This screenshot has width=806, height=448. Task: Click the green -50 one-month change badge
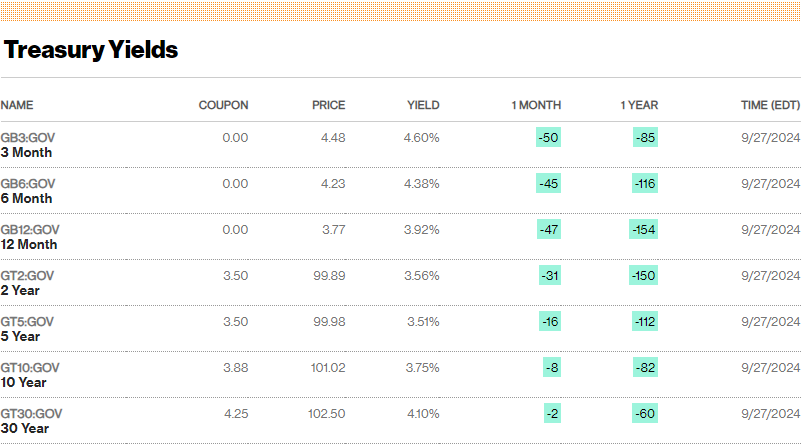[548, 137]
